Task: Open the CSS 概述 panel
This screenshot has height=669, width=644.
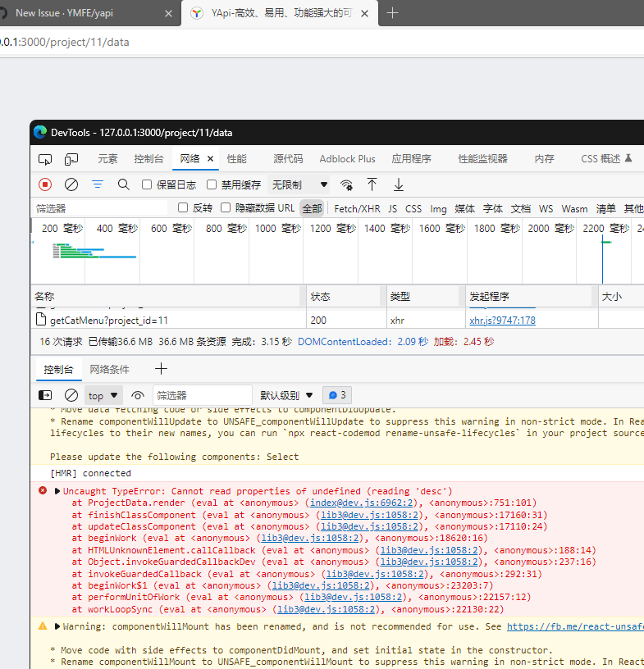Action: tap(601, 159)
